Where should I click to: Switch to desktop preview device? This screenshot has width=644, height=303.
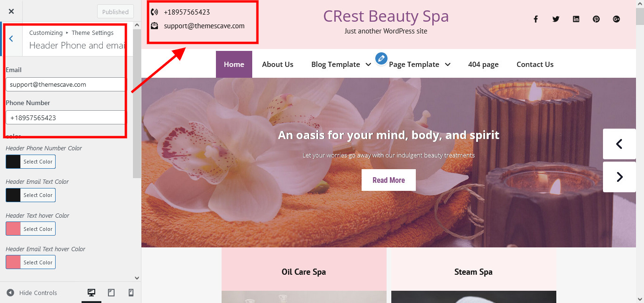pos(91,293)
